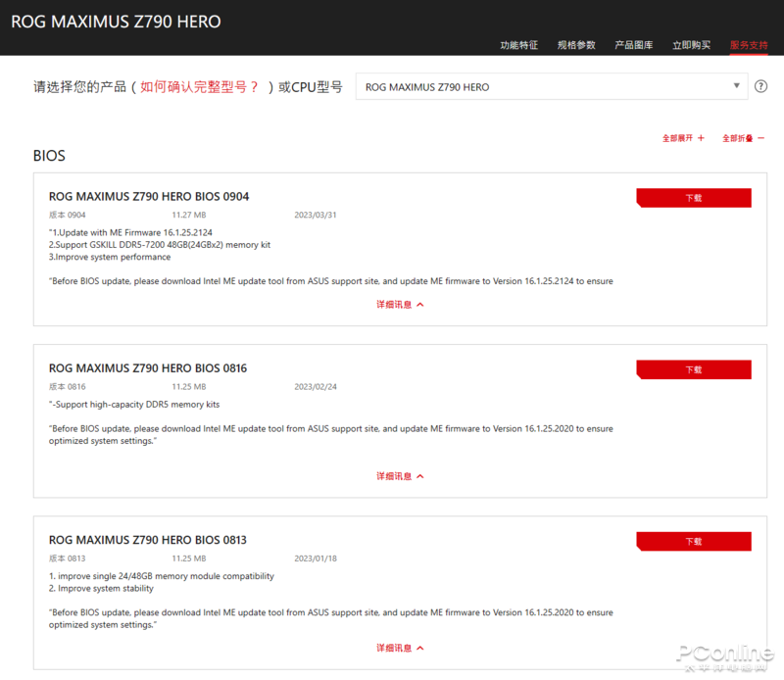Image resolution: width=784 pixels, height=680 pixels.
Task: Click the ROG MAXIMUS Z790 HERO page title
Action: pos(116,22)
